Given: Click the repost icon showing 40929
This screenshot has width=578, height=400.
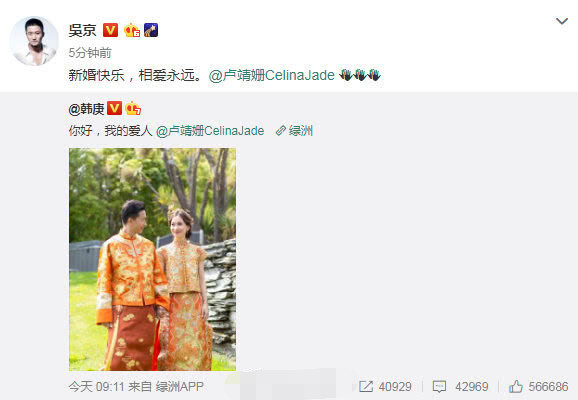Looking at the screenshot, I should (x=385, y=386).
